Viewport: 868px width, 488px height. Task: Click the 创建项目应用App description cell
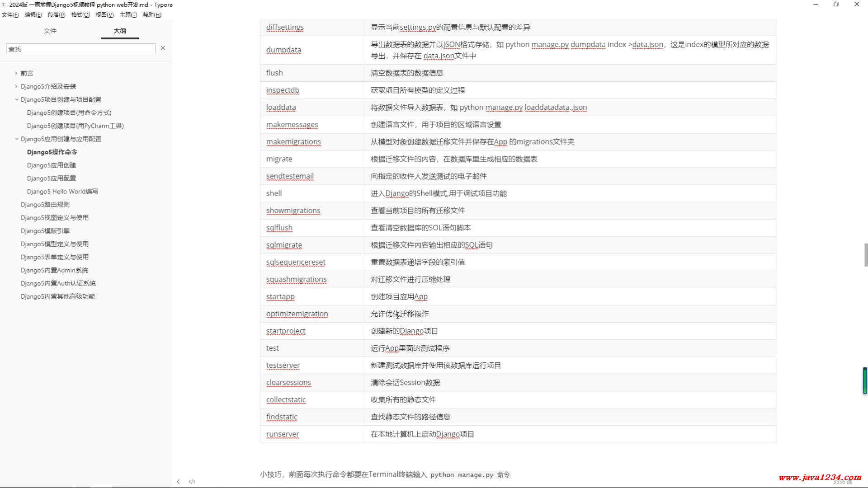click(571, 296)
